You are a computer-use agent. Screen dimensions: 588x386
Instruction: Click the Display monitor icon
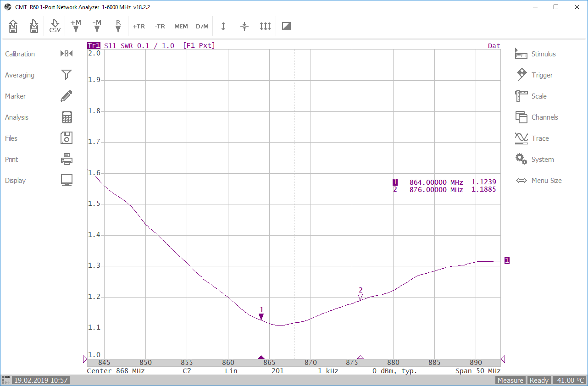(x=67, y=180)
